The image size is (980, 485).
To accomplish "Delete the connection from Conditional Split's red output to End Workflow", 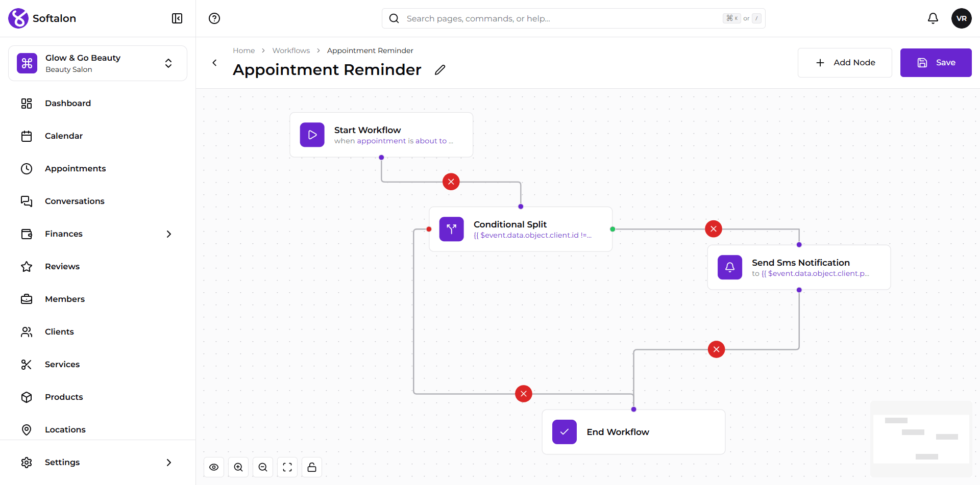I will point(524,394).
